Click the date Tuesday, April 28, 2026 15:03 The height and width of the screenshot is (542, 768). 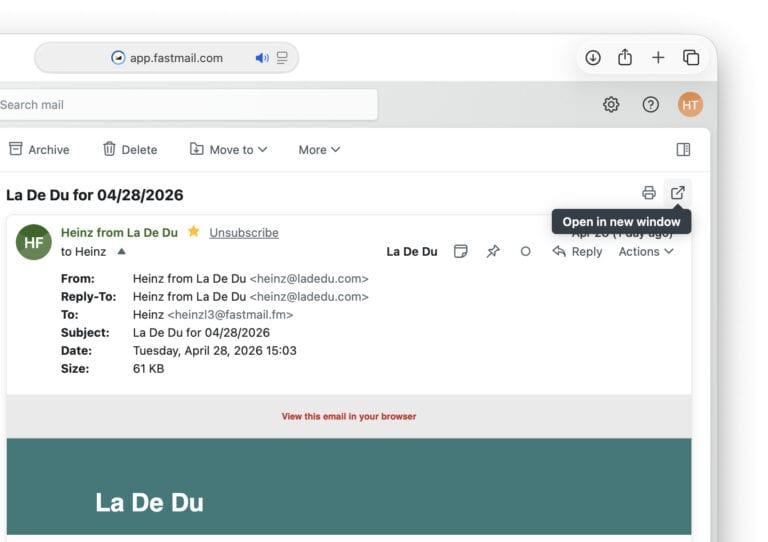tap(215, 351)
